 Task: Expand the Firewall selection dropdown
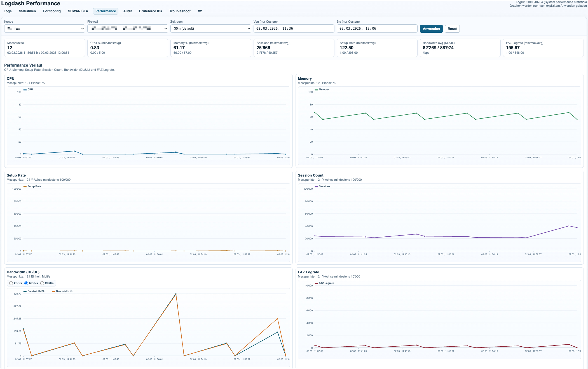pyautogui.click(x=128, y=29)
